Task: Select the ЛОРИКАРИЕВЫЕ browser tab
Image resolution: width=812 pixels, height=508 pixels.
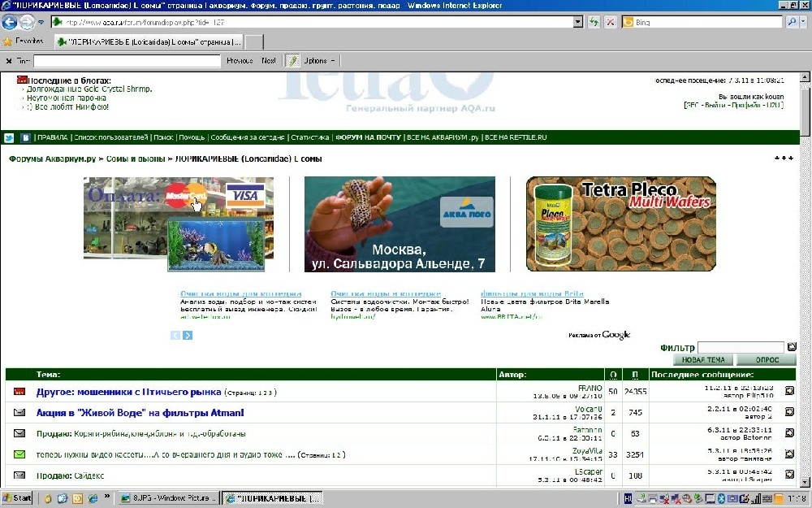Action: click(149, 42)
